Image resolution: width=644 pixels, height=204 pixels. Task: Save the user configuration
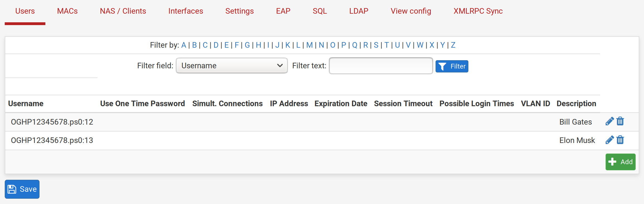(x=22, y=189)
